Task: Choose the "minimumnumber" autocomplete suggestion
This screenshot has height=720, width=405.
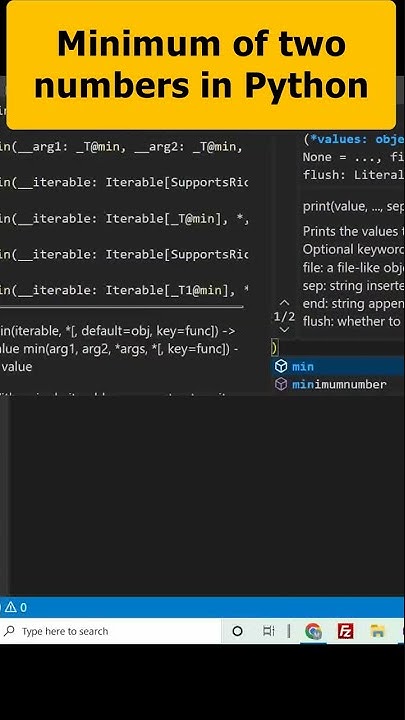Action: pyautogui.click(x=338, y=384)
